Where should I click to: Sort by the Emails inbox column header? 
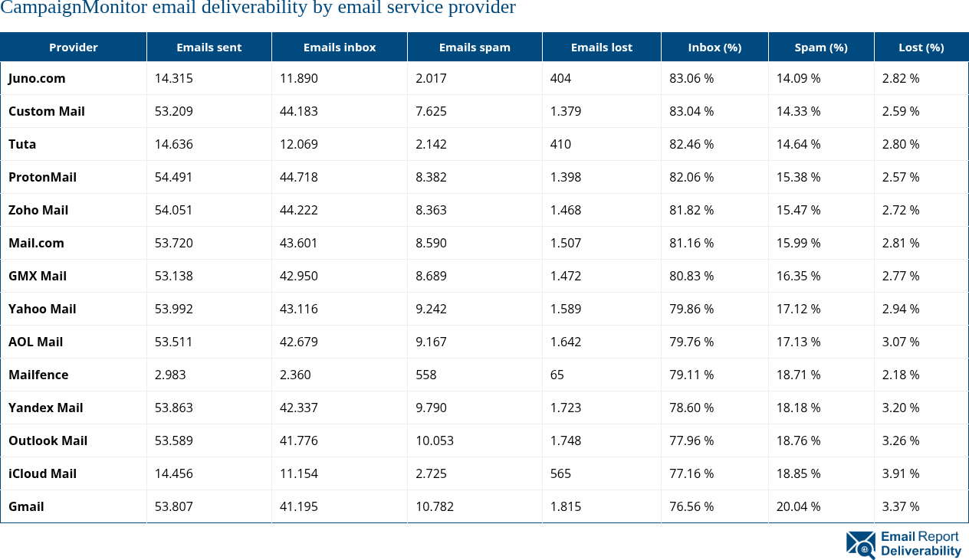pos(339,47)
